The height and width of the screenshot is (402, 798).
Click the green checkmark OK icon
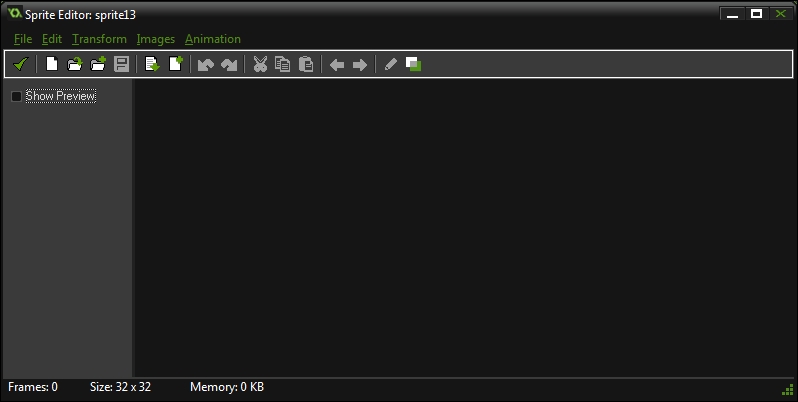pos(20,65)
